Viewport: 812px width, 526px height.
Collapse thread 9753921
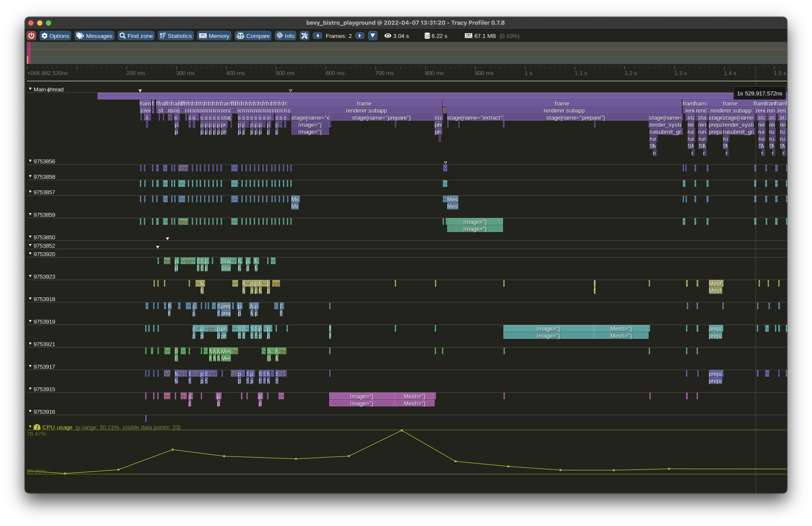pos(30,344)
